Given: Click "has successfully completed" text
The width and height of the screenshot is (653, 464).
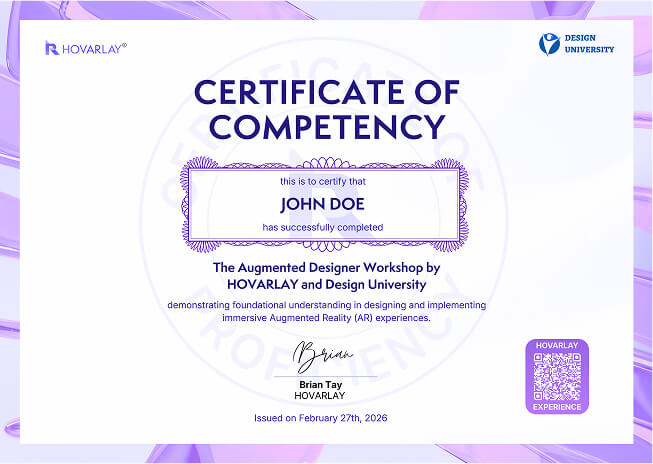Looking at the screenshot, I should [322, 228].
